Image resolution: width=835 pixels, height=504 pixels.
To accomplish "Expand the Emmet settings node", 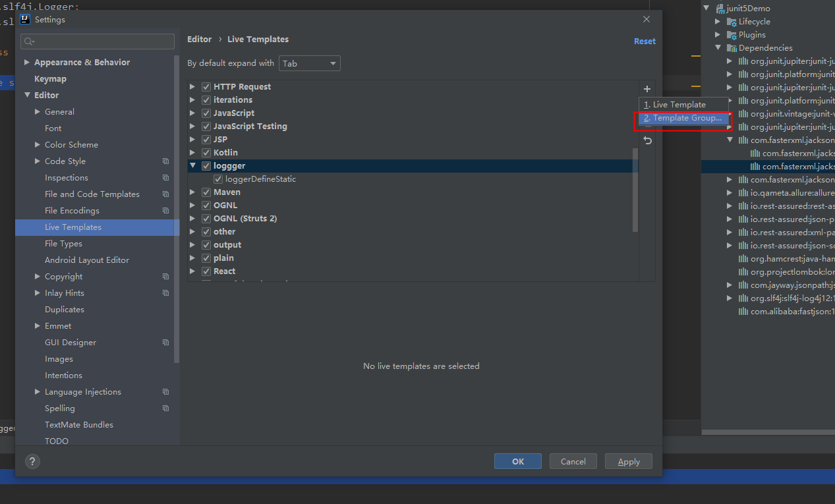I will (x=38, y=326).
